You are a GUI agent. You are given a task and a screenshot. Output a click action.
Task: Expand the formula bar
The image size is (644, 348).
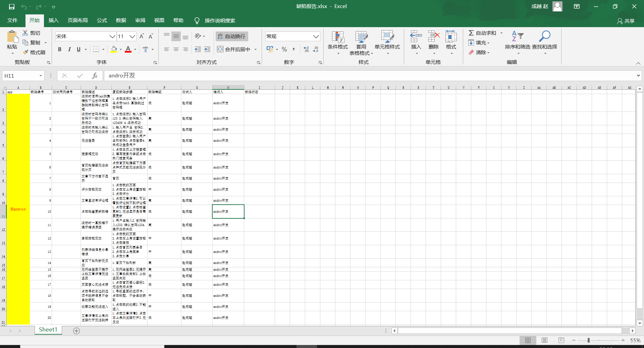pos(638,76)
